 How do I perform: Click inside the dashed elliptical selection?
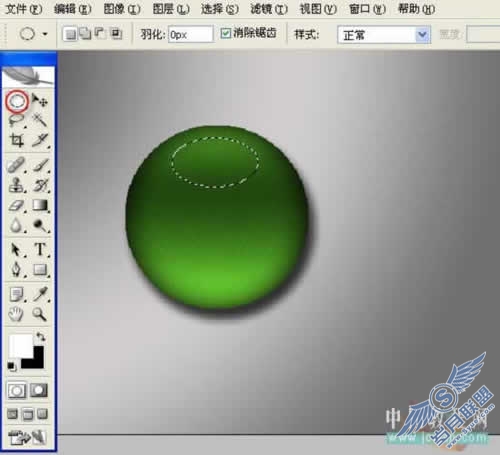coord(215,162)
